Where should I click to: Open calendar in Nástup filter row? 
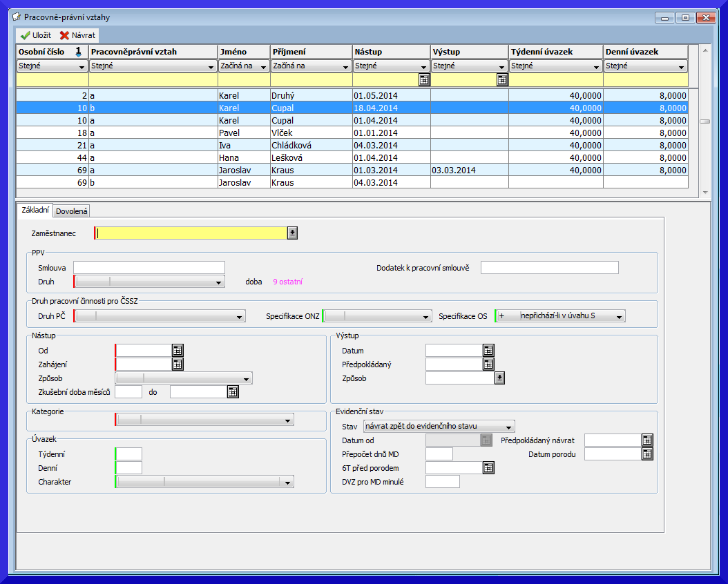point(424,80)
